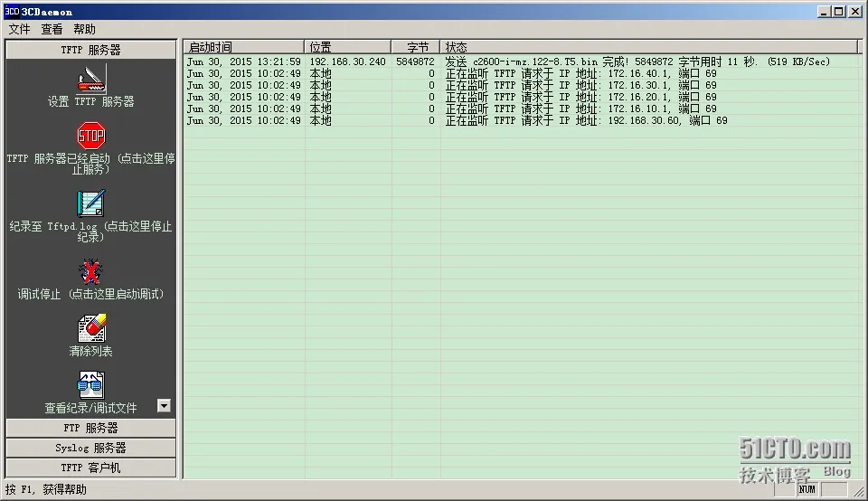Sort by 字节 column header
The width and height of the screenshot is (868, 501).
point(416,47)
